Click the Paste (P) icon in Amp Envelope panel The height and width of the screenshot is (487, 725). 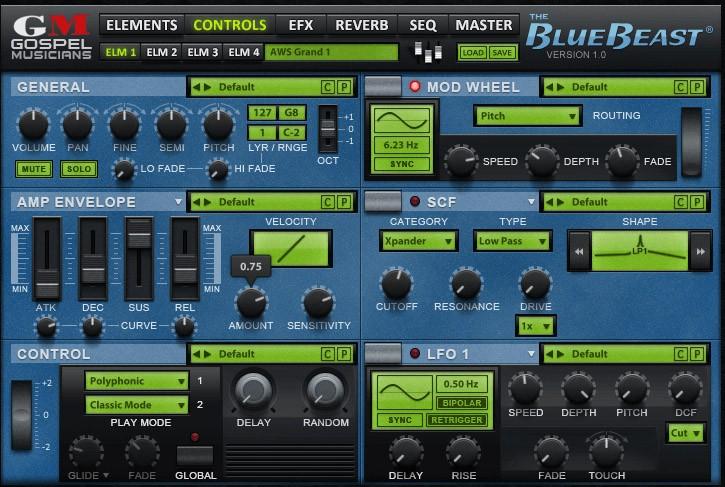(343, 202)
